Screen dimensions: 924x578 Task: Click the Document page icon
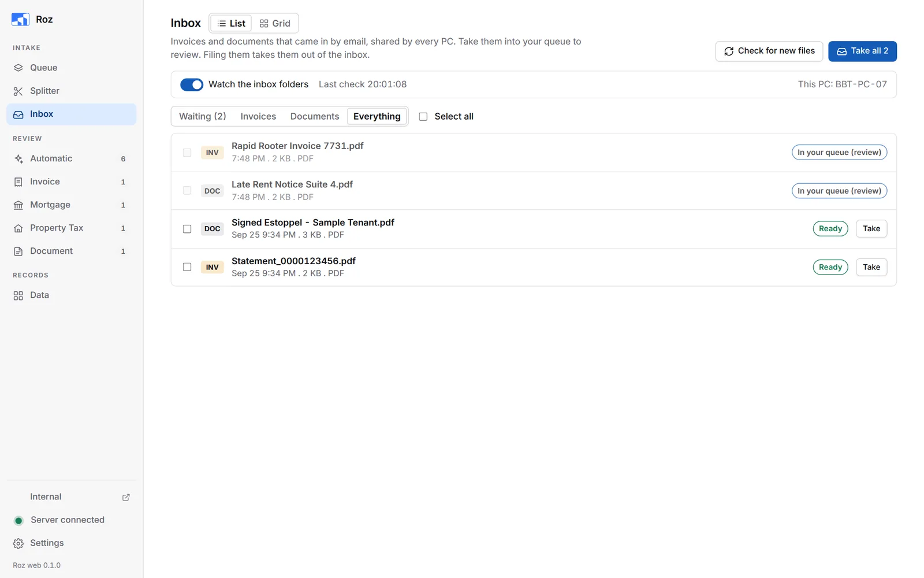[x=18, y=251]
